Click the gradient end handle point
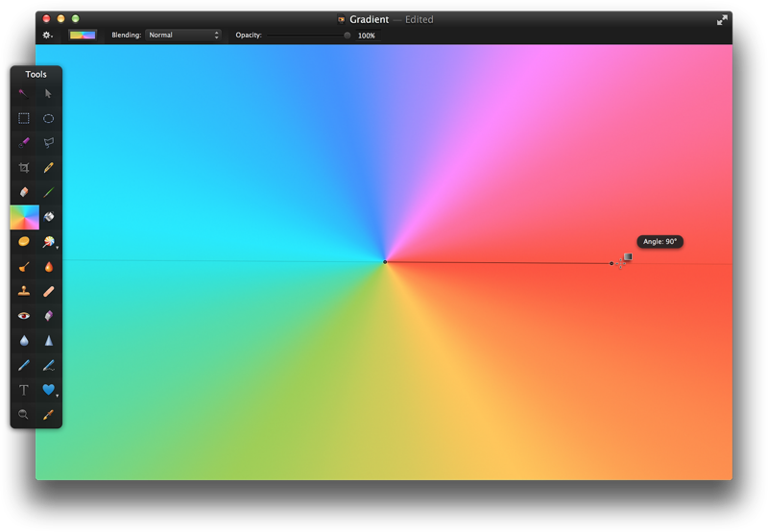 pyautogui.click(x=612, y=263)
